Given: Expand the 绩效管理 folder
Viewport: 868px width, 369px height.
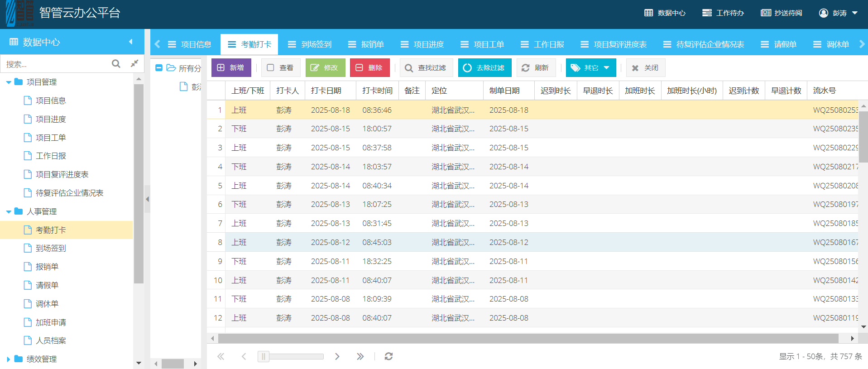Looking at the screenshot, I should 9,359.
